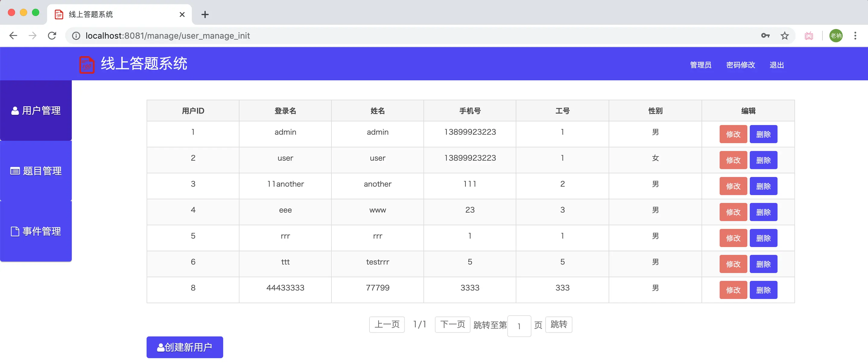Click 修改 for the admin row
This screenshot has width=868, height=363.
(733, 134)
